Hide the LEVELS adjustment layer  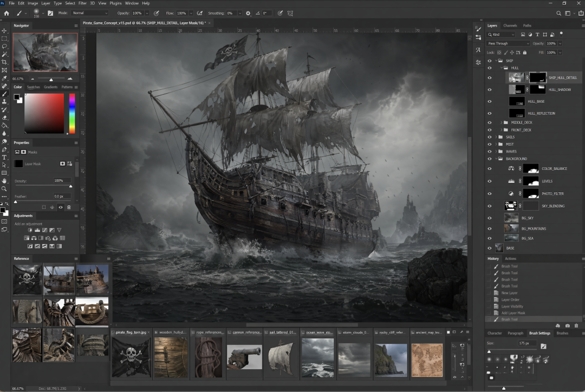[490, 181]
